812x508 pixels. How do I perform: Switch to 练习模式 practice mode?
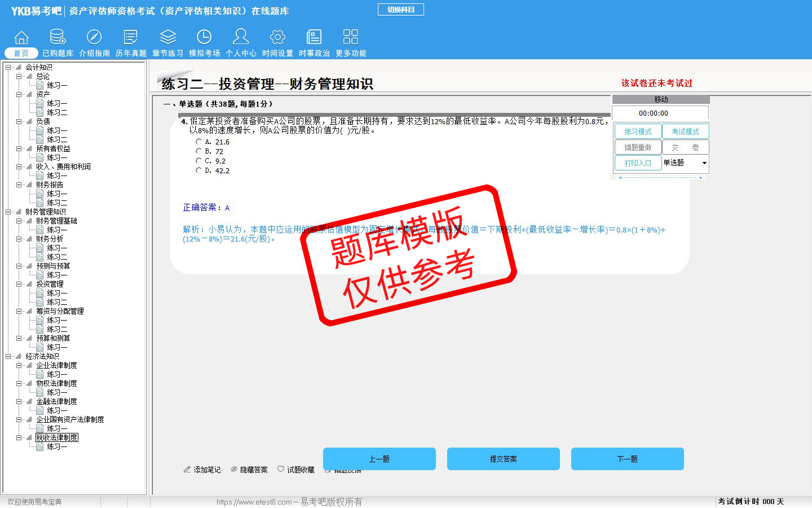(x=638, y=132)
